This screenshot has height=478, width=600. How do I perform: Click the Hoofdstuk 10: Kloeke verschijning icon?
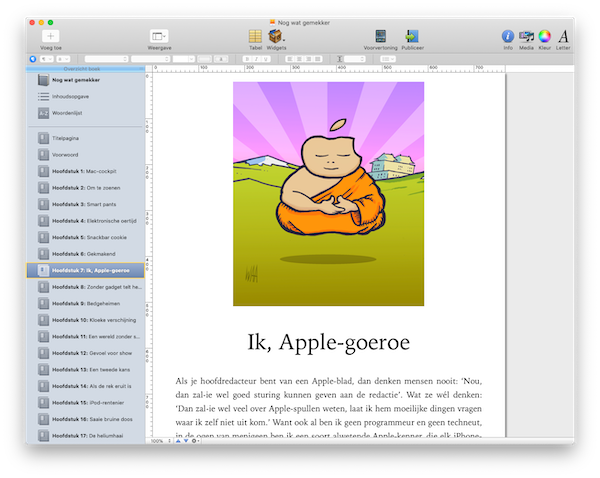click(x=43, y=320)
